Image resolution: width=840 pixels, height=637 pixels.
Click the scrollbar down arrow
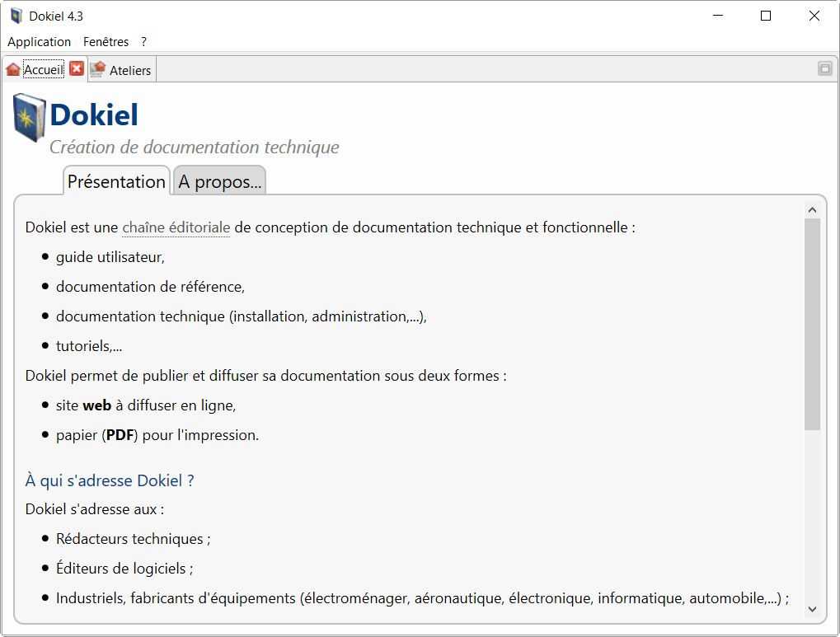tap(812, 609)
